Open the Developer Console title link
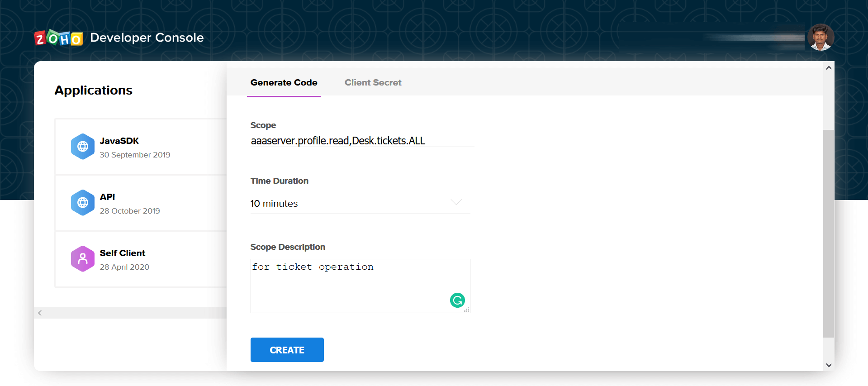Screen dimensions: 868x386 147,38
